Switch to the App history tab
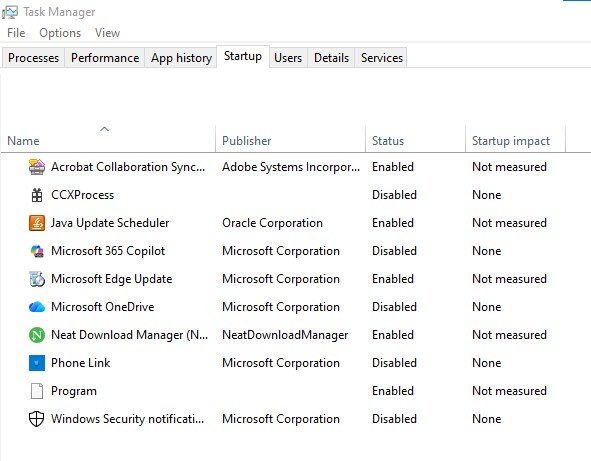This screenshot has width=591, height=461. point(181,58)
